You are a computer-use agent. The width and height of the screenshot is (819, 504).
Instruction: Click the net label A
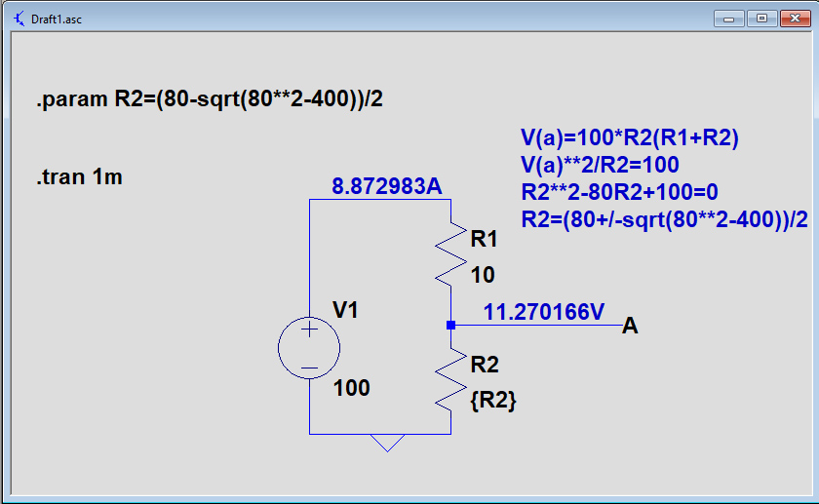point(630,326)
